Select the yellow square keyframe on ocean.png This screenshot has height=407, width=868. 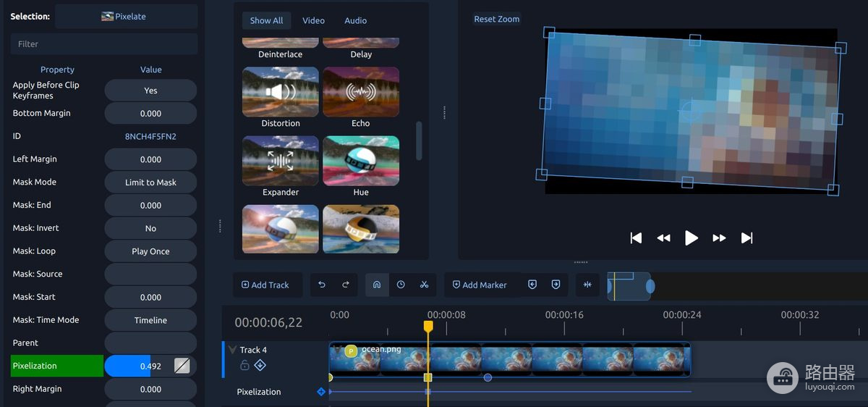tap(428, 377)
